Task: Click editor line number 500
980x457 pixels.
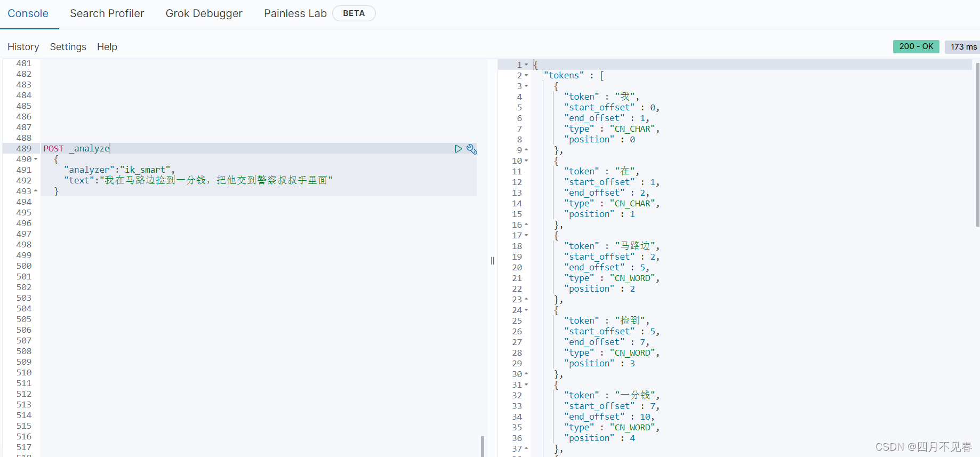Action: click(x=23, y=266)
